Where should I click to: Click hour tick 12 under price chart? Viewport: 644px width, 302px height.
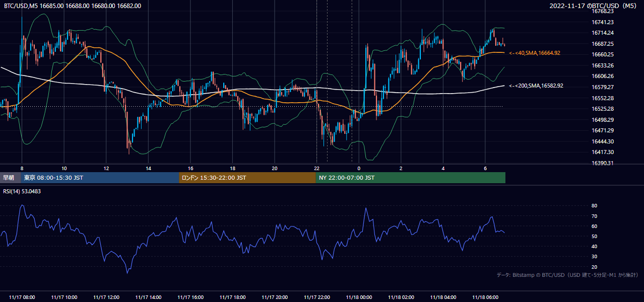click(106, 168)
